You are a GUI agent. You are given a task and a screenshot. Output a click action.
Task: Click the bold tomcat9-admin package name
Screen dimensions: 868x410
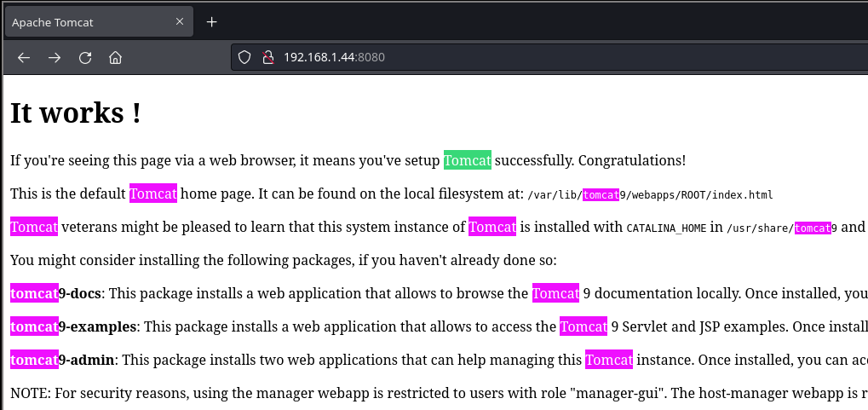pos(62,361)
